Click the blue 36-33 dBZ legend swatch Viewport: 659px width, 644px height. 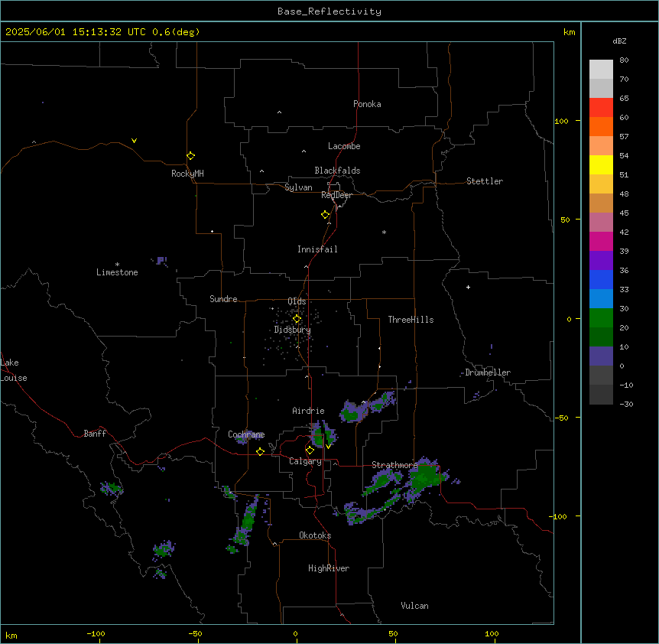(x=601, y=279)
